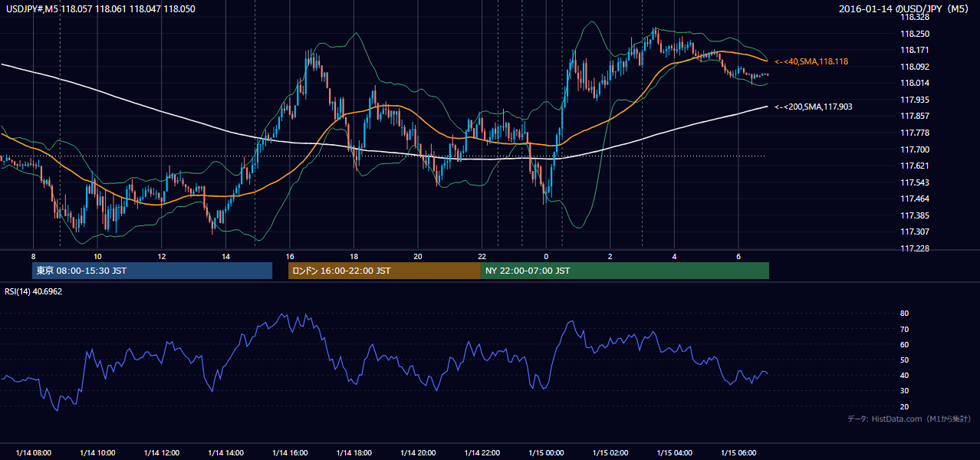980x460 pixels.
Task: Click the 1/14 16:00 time label
Action: coord(290,453)
